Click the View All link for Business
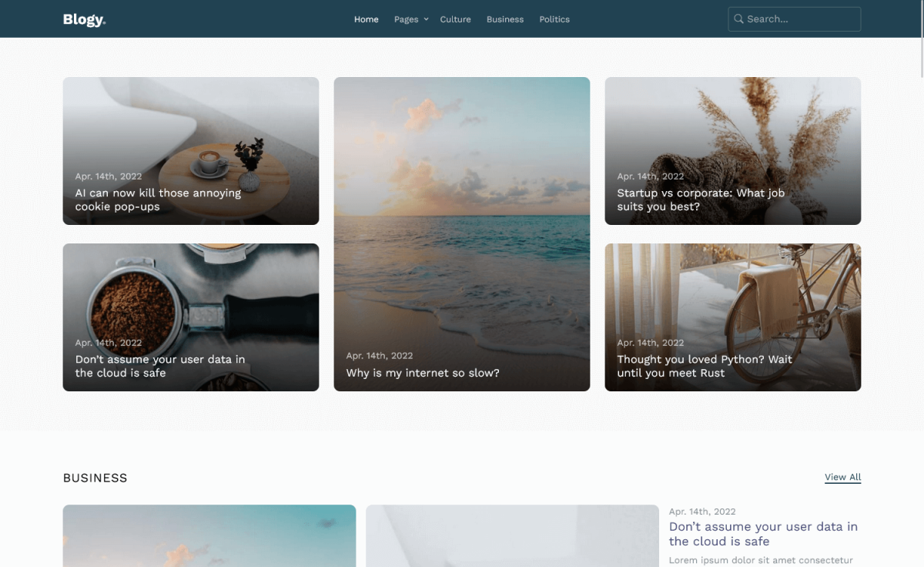The height and width of the screenshot is (567, 924). click(842, 477)
